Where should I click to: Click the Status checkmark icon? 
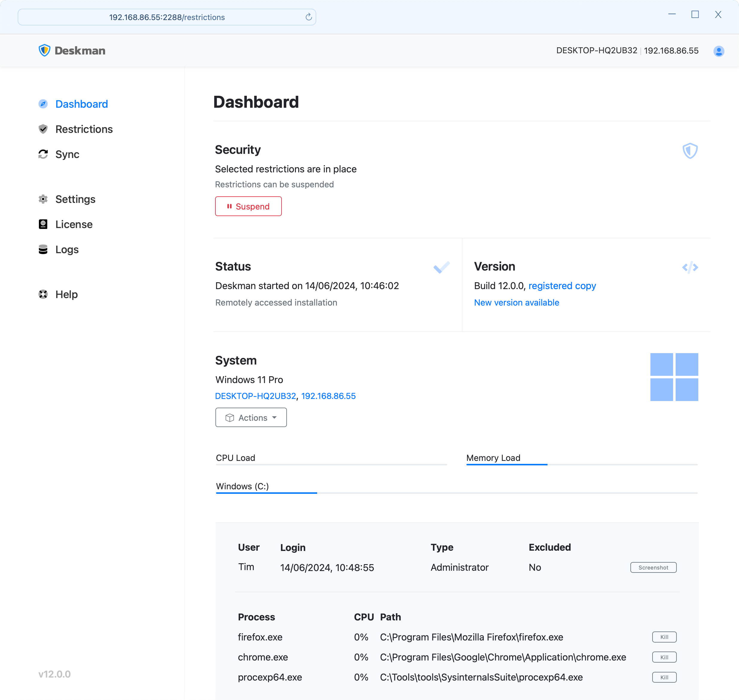(x=441, y=267)
